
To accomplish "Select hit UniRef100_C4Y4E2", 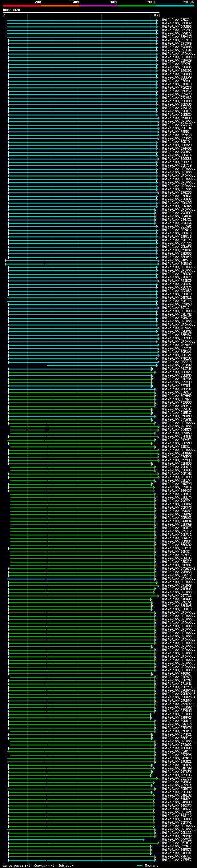I will (x=177, y=440).
